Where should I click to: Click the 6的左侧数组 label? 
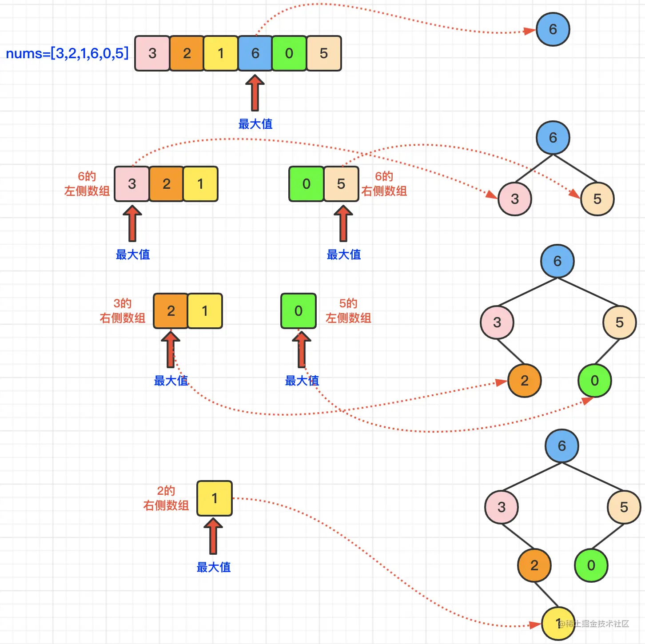click(87, 184)
